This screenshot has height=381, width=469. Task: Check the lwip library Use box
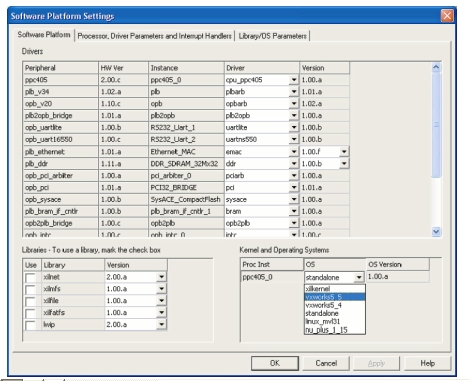[30, 325]
